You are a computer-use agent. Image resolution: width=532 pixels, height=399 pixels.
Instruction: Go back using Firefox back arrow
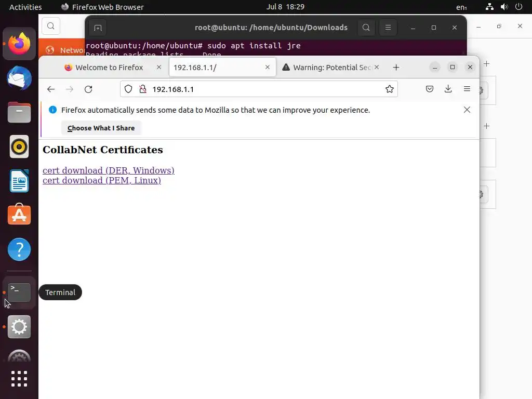pos(51,89)
